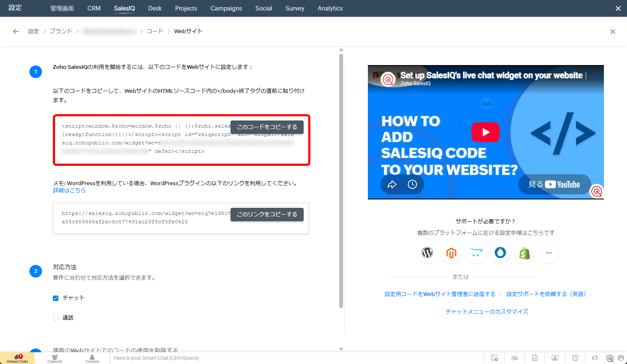Click the stacked chat windows icon
This screenshot has width=627, height=364.
pyautogui.click(x=621, y=358)
